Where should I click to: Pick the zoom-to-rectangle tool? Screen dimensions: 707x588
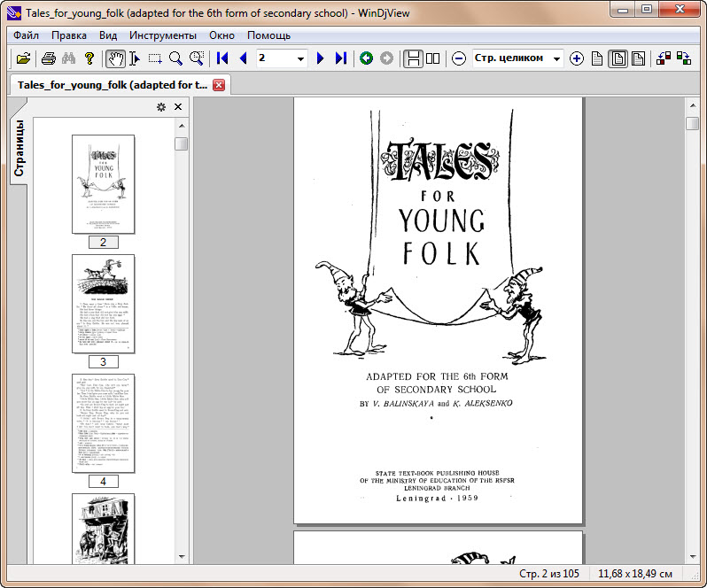coord(197,58)
